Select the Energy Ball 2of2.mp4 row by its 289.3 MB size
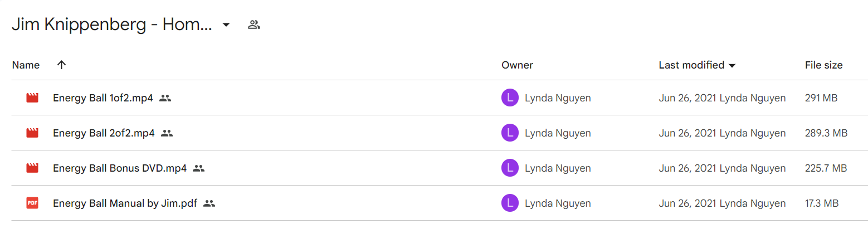 (x=826, y=133)
